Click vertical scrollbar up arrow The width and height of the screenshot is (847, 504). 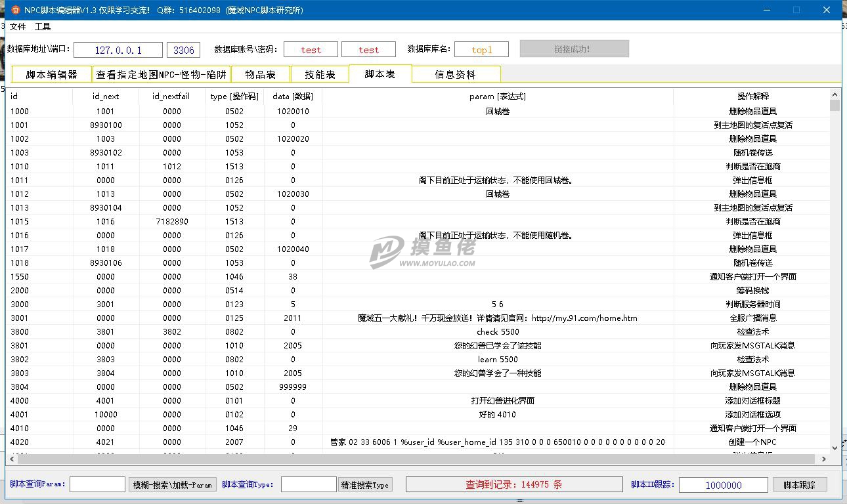(x=835, y=95)
